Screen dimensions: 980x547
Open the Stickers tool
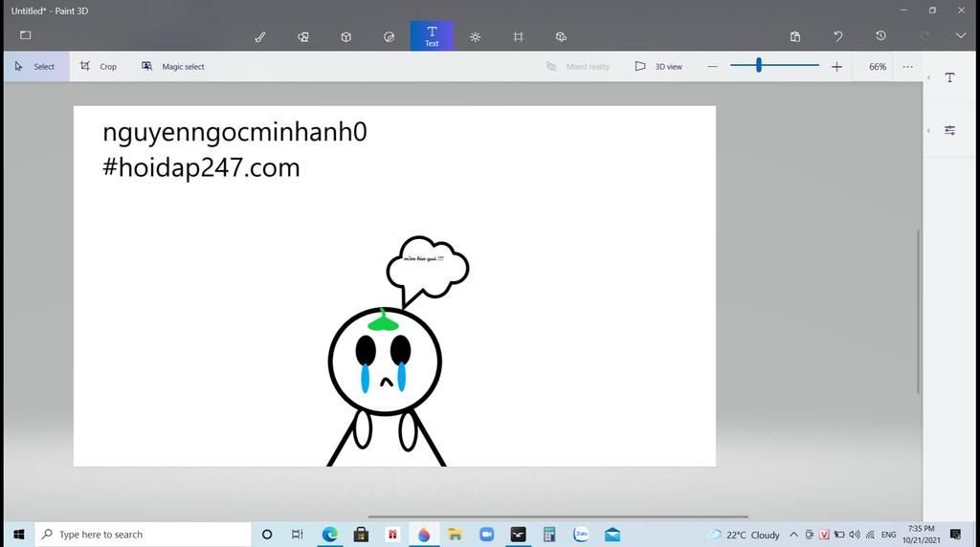coord(389,37)
